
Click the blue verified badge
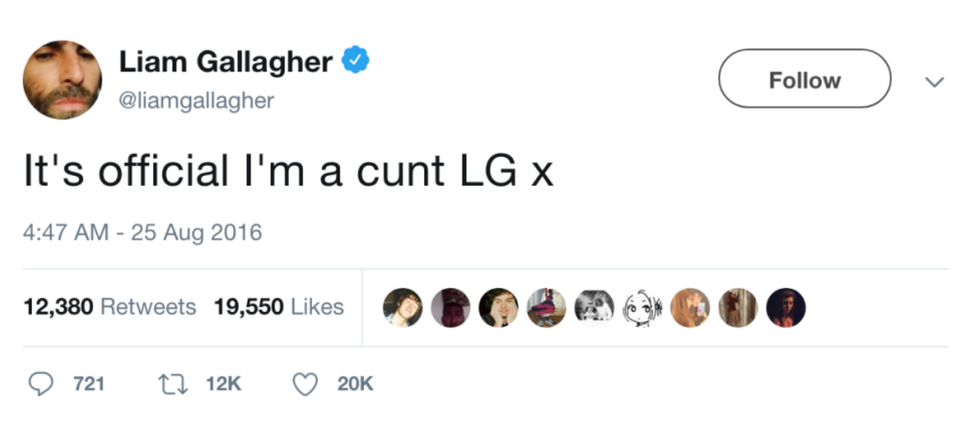(x=356, y=62)
